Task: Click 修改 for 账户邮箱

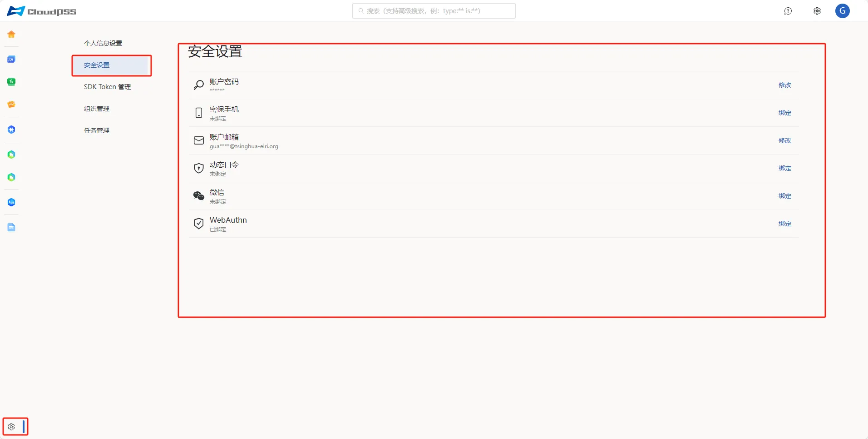Action: 785,140
